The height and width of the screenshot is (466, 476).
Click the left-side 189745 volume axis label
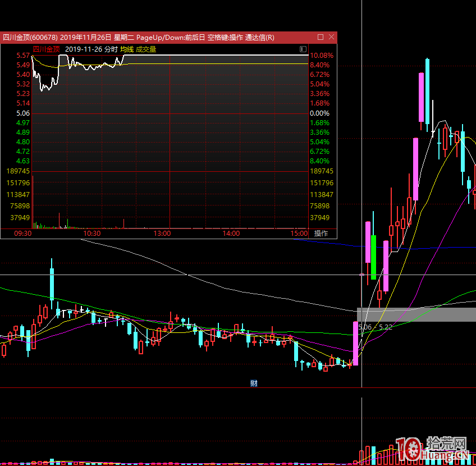[x=18, y=171]
